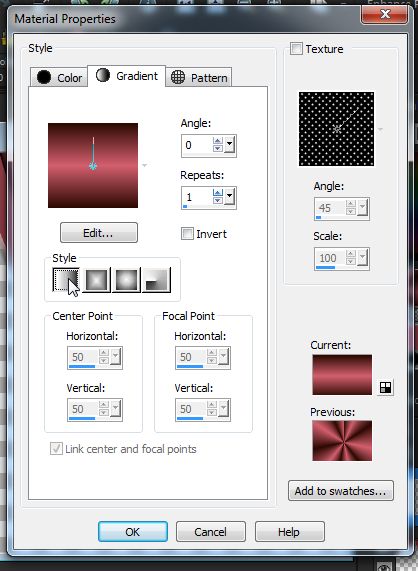This screenshot has height=571, width=418.
Task: Click the Previous material swatch
Action: click(x=342, y=441)
